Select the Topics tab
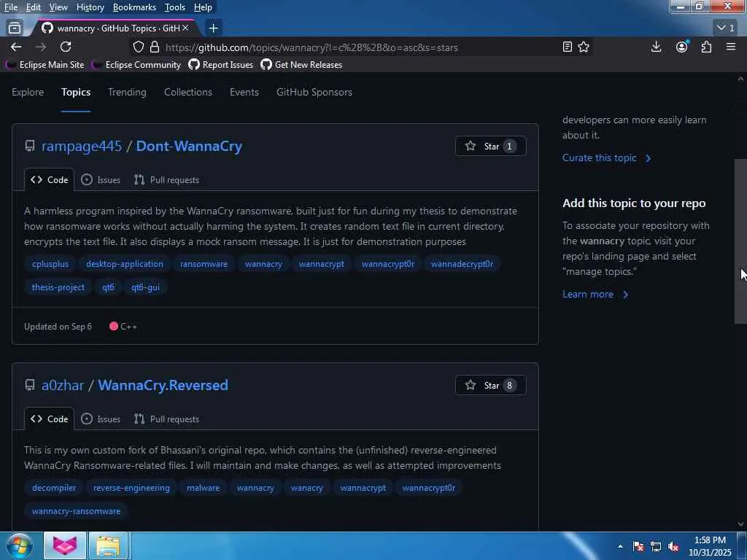747x560 pixels. pos(76,92)
